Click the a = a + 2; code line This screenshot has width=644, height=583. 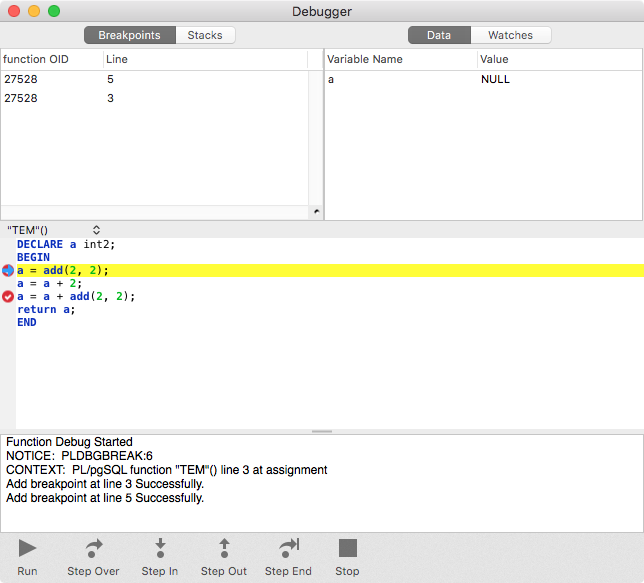49,283
